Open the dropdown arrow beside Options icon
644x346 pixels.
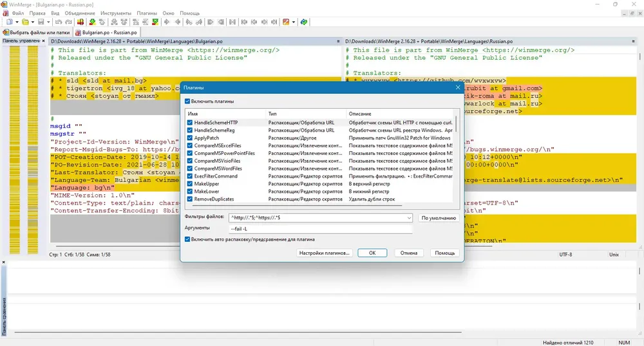(x=294, y=22)
